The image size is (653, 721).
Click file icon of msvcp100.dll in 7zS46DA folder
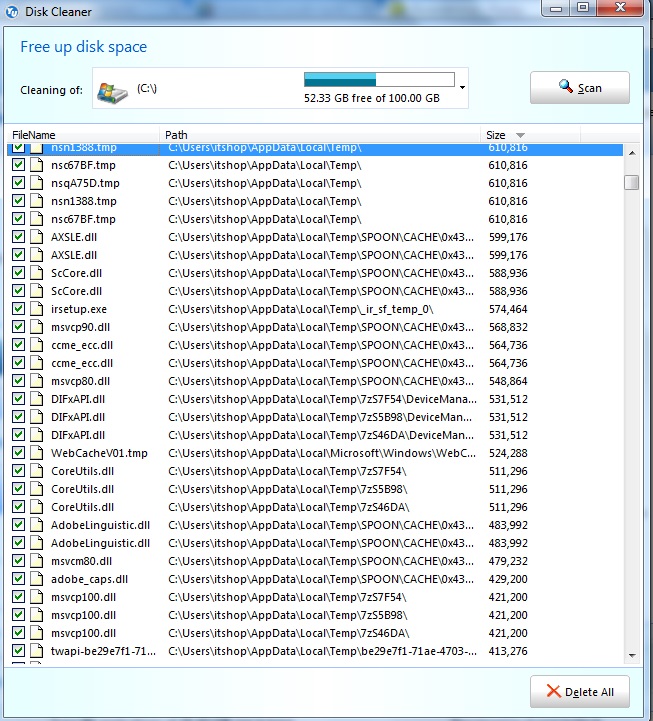point(36,633)
